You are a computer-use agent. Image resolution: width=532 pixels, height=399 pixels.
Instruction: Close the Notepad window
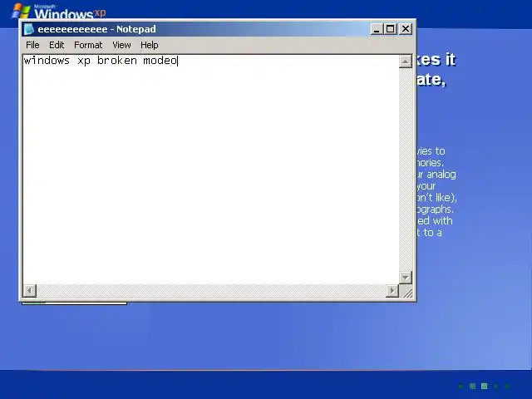point(406,29)
